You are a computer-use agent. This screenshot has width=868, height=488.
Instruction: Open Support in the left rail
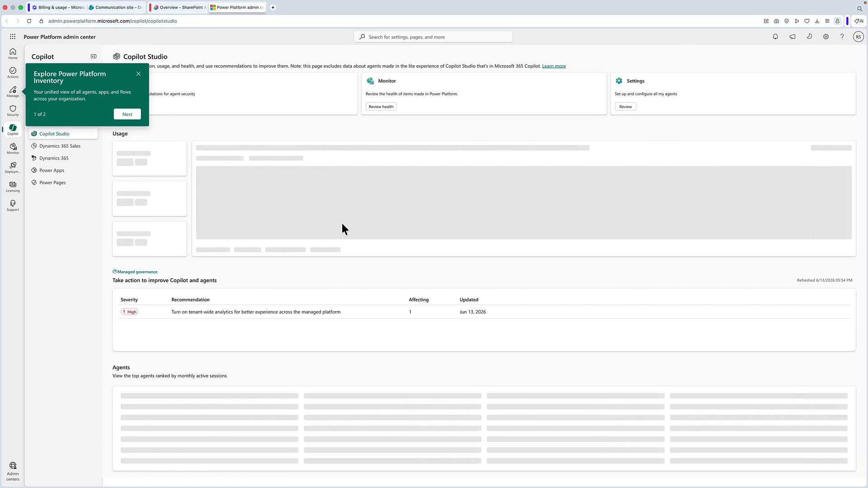pyautogui.click(x=13, y=206)
